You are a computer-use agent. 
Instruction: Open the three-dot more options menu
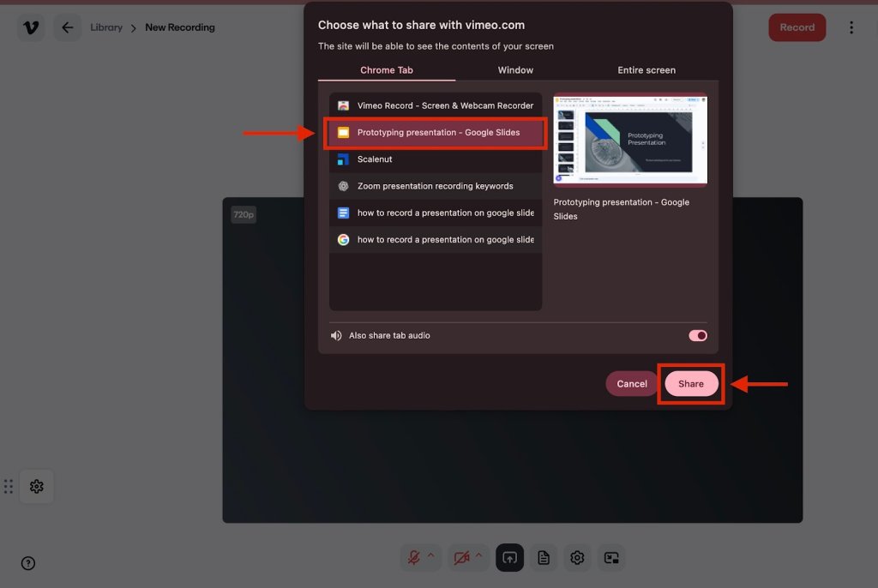pos(851,27)
